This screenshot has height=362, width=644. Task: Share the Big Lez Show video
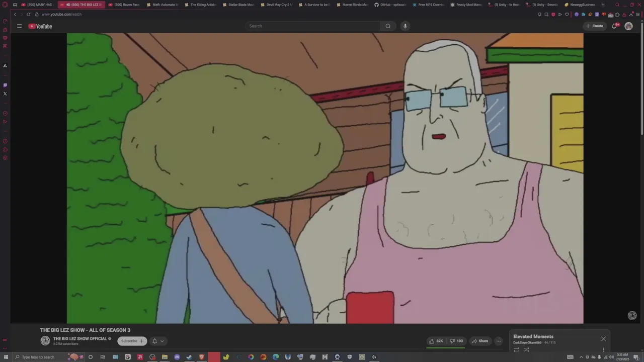(479, 341)
